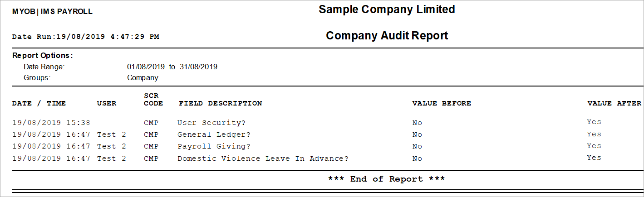The image size is (644, 197).
Task: Select the "User Security?" field description
Action: coord(211,123)
